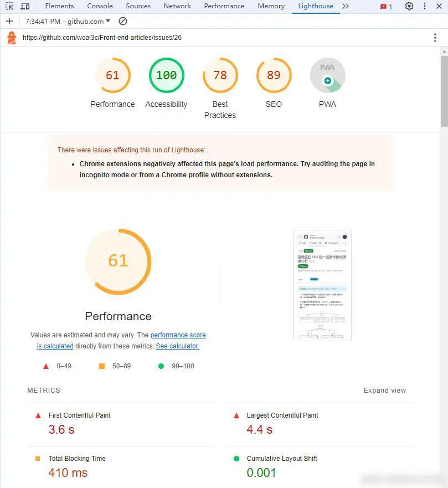
Task: Switch to the Network tab
Action: [x=177, y=6]
